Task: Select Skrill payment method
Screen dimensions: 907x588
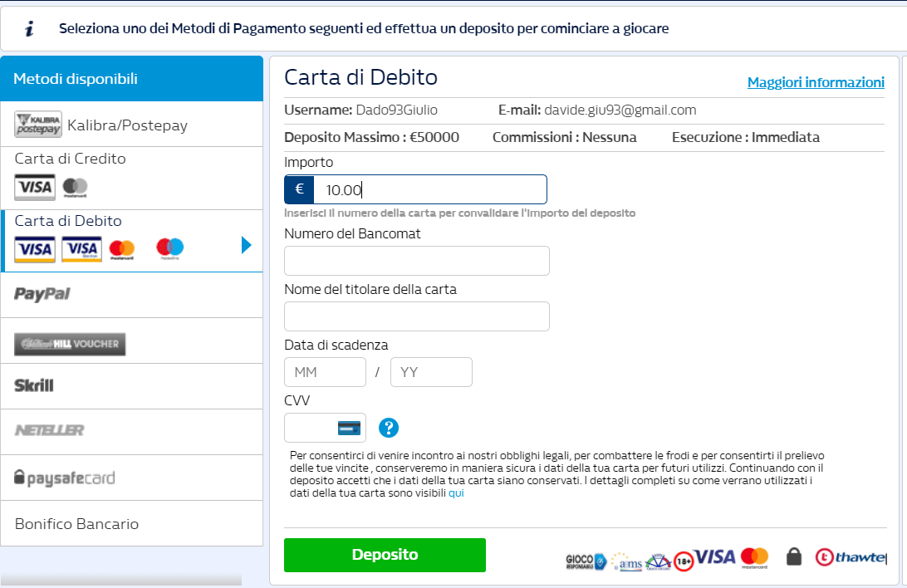Action: click(x=34, y=385)
